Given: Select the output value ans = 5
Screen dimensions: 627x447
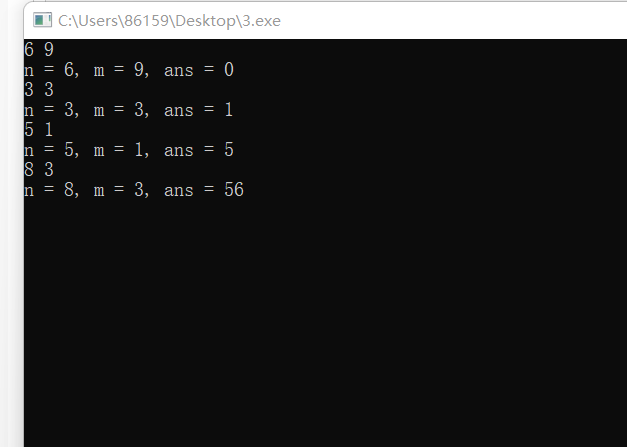Looking at the screenshot, I should point(199,150).
